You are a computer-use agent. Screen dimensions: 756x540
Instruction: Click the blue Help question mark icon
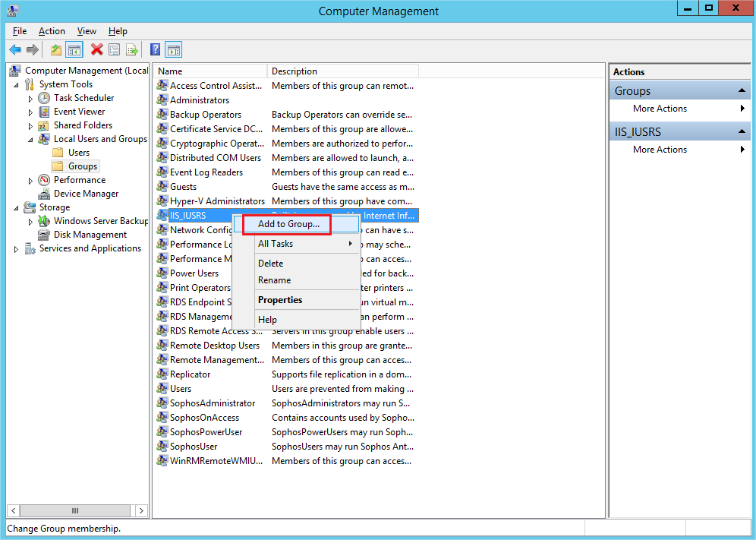[155, 50]
